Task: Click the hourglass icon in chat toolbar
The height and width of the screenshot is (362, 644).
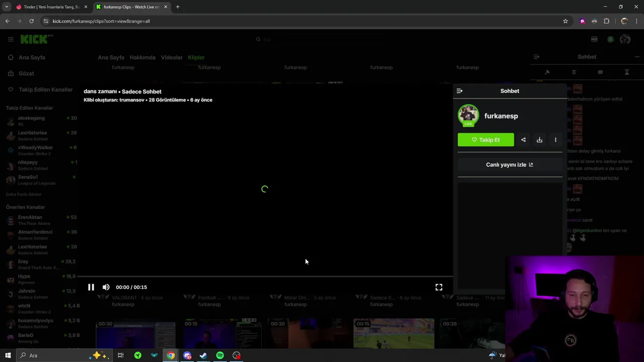Action: [627, 72]
